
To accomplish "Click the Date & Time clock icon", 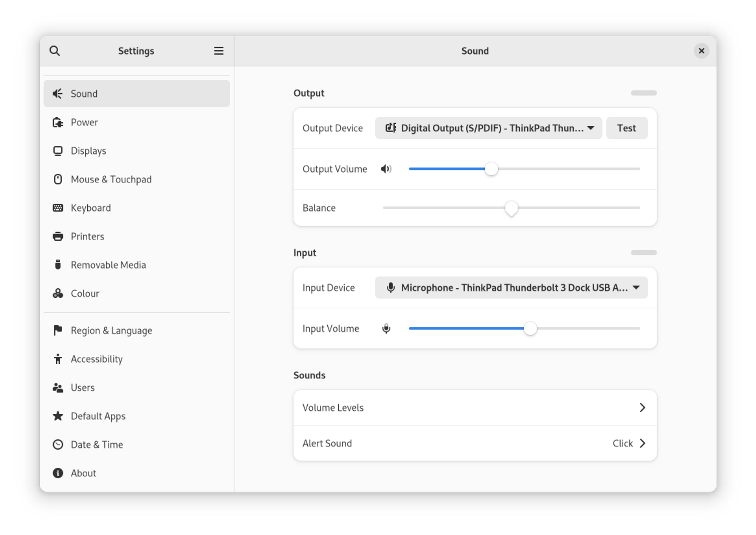I will point(57,444).
